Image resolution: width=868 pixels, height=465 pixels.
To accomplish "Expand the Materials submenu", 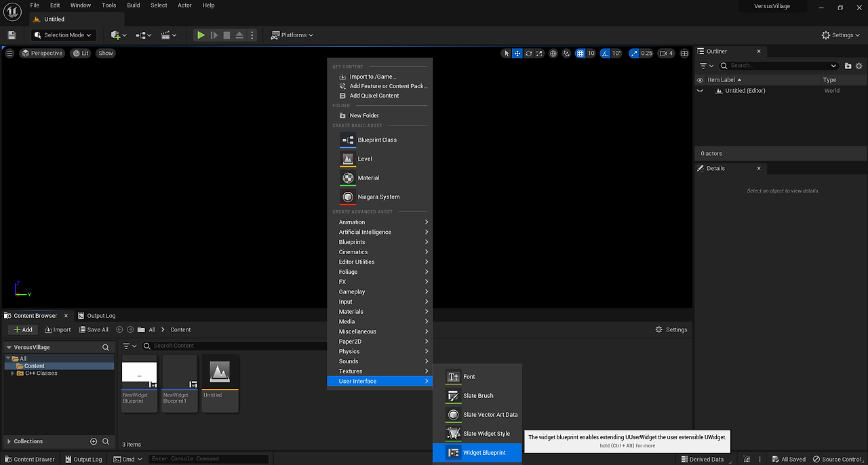I will coord(379,312).
